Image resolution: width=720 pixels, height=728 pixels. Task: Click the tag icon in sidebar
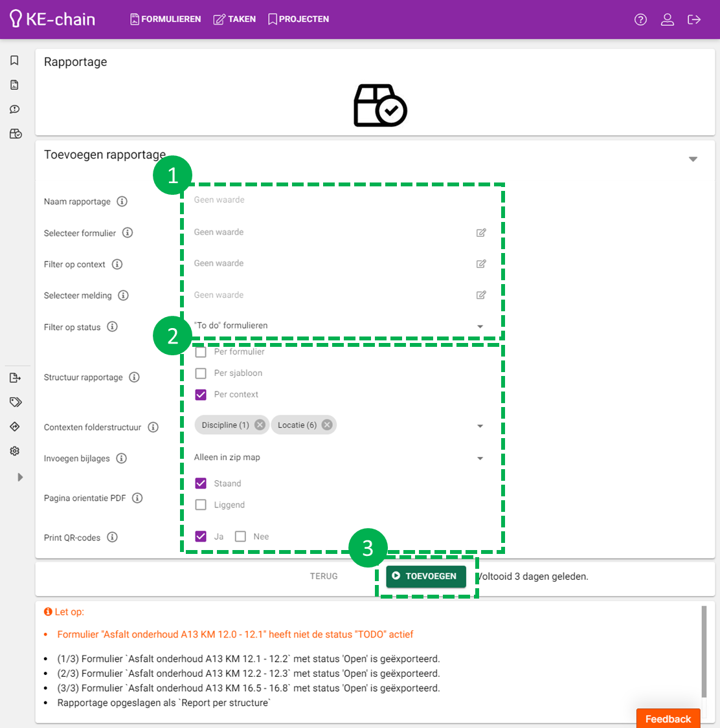click(15, 402)
